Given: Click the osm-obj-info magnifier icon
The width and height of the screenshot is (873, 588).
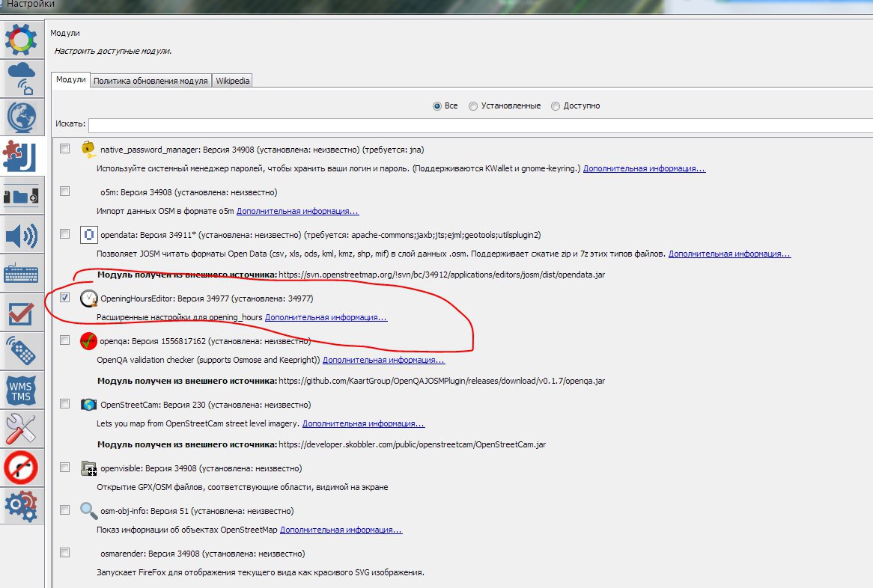Looking at the screenshot, I should (x=88, y=510).
